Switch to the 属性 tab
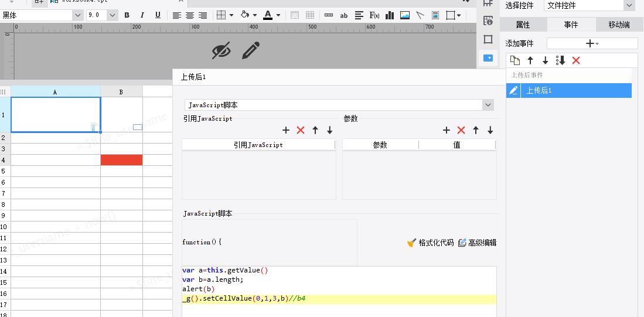This screenshot has height=317, width=644. (x=523, y=25)
